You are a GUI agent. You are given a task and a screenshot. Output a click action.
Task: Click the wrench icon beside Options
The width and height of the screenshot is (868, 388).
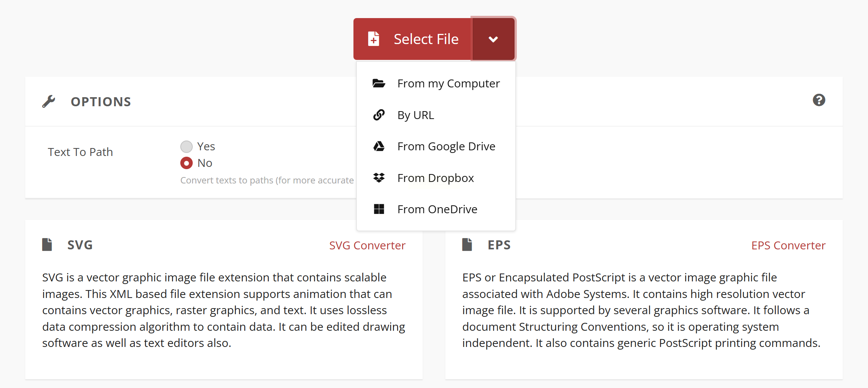pyautogui.click(x=49, y=101)
